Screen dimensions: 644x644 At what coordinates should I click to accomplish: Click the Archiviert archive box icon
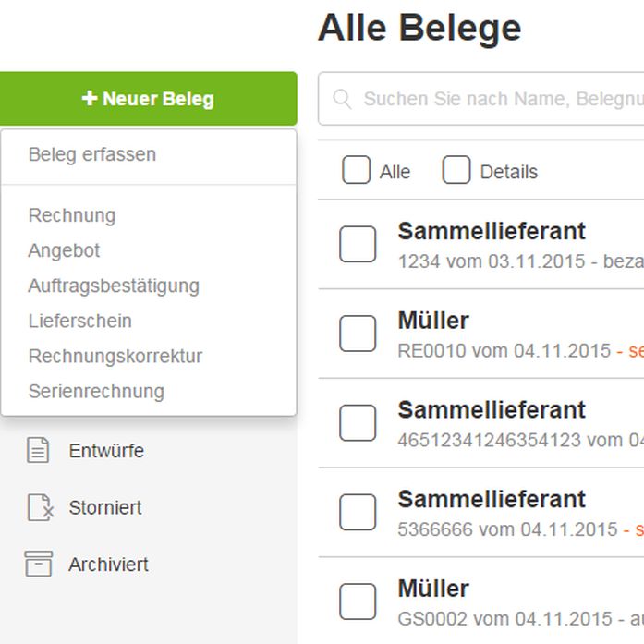(x=39, y=564)
